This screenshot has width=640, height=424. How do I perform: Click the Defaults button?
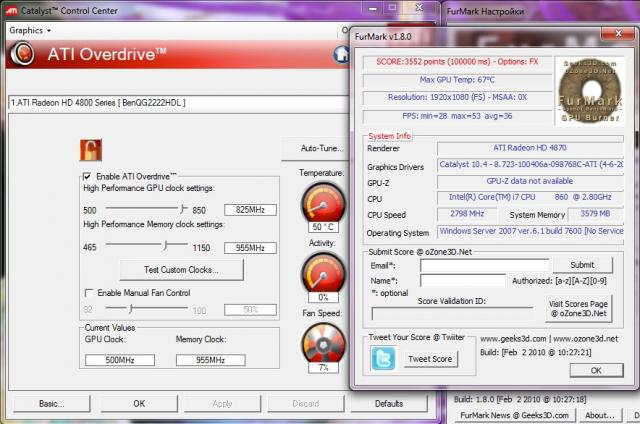point(389,404)
